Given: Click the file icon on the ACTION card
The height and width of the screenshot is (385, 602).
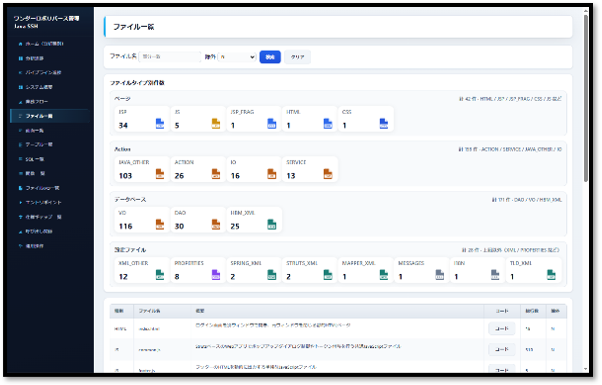Looking at the screenshot, I should tap(216, 174).
